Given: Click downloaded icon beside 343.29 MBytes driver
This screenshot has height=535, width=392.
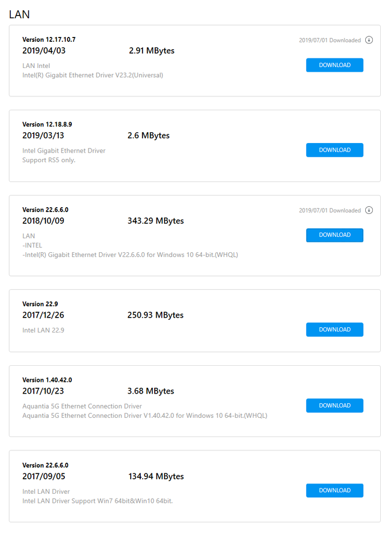Looking at the screenshot, I should (369, 210).
